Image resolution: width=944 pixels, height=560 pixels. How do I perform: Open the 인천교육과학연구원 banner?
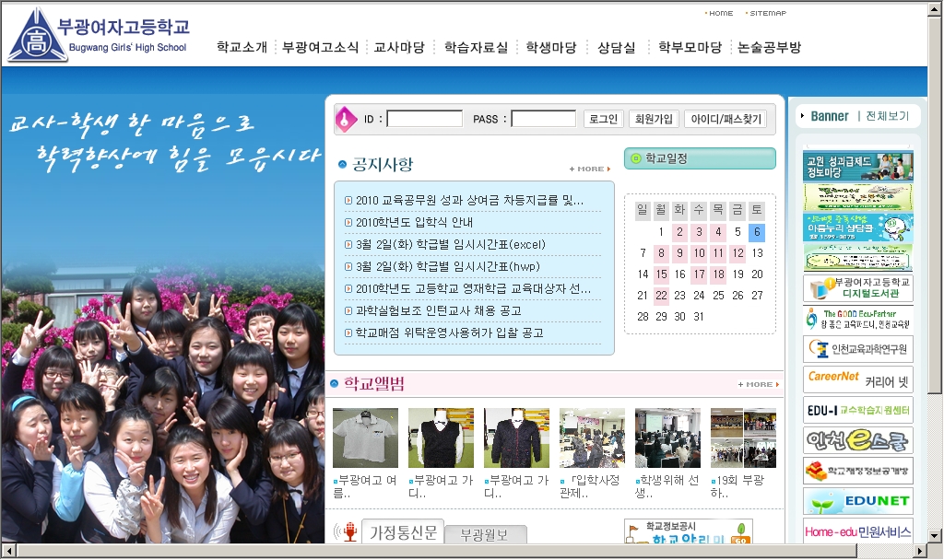(857, 349)
